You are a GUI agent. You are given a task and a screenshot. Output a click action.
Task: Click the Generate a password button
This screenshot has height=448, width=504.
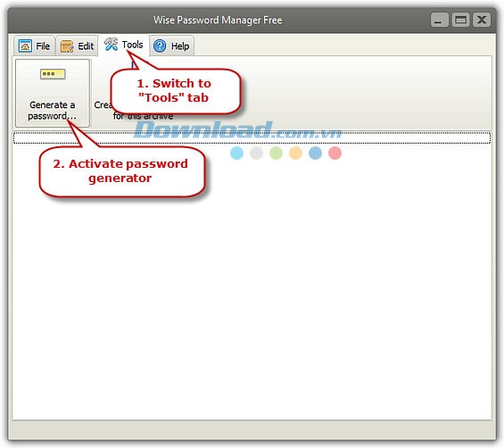(x=53, y=93)
